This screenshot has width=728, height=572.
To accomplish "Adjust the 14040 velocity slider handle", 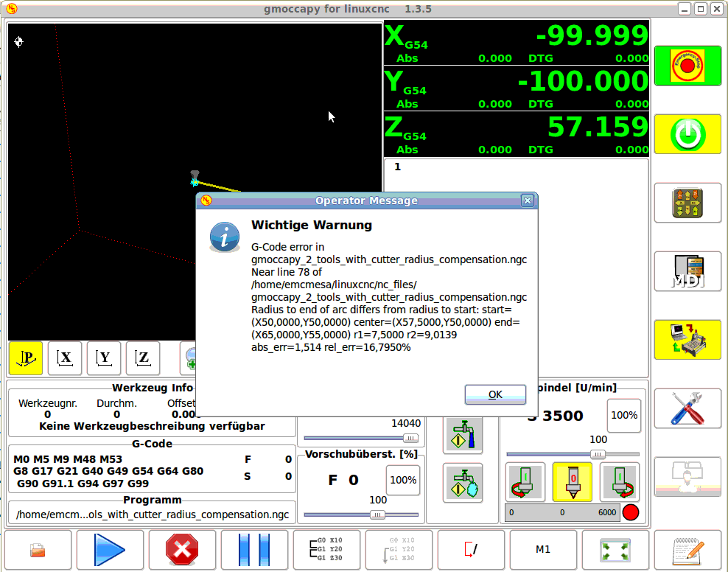I will point(410,439).
